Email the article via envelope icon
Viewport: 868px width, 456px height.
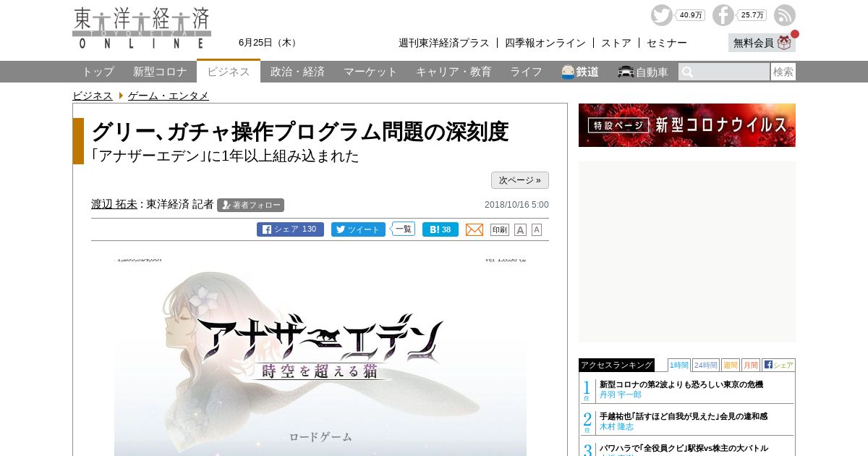coord(475,229)
